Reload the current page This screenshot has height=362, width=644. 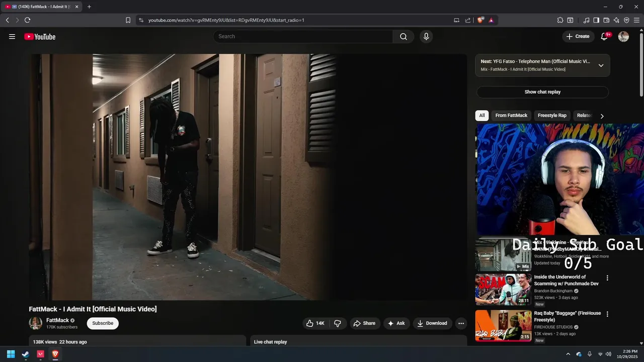tap(27, 20)
